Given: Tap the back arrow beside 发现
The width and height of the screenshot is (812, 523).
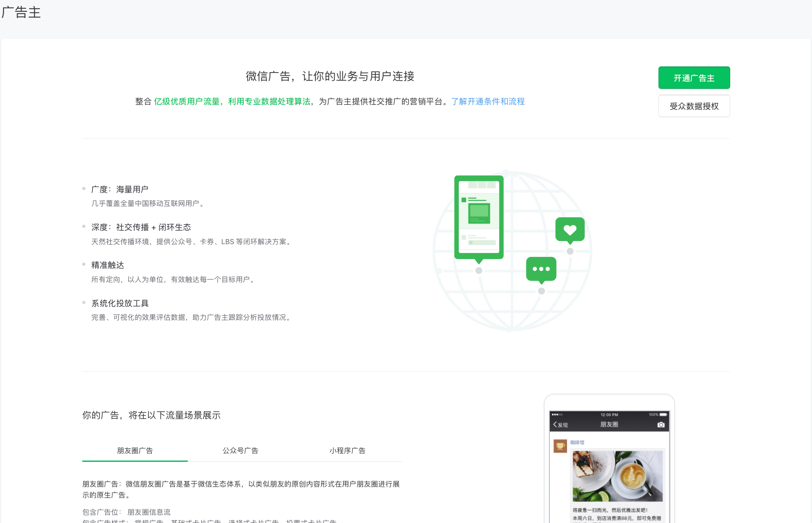Looking at the screenshot, I should tap(555, 424).
